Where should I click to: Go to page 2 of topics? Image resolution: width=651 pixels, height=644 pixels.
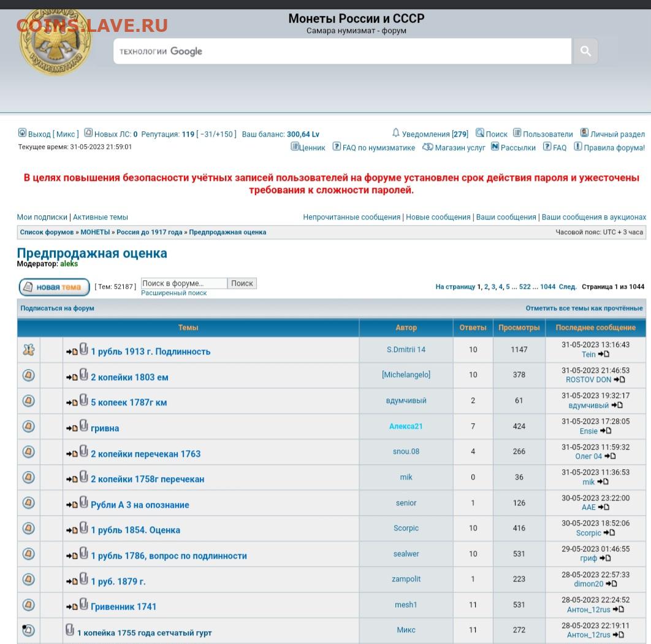coord(486,286)
